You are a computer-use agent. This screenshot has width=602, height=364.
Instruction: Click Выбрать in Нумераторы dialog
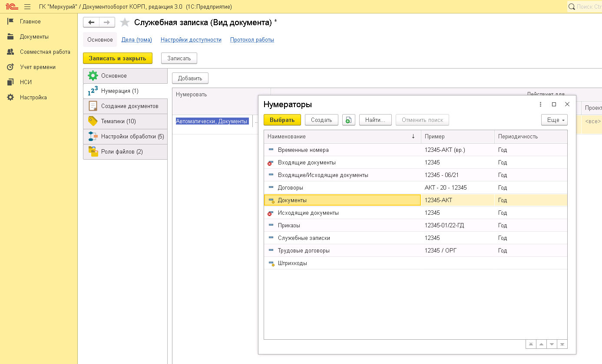(x=282, y=120)
